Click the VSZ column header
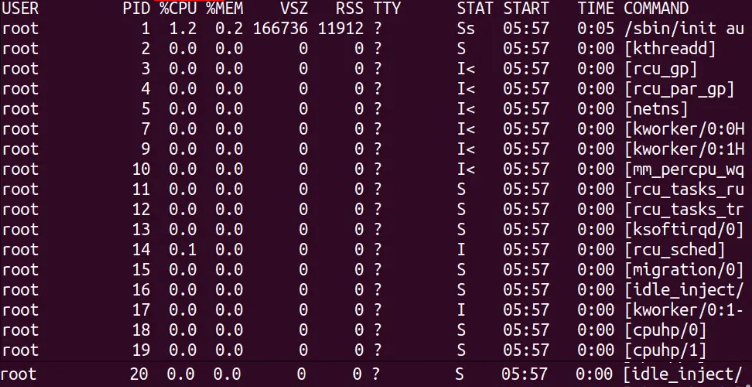The width and height of the screenshot is (752, 387). click(294, 8)
